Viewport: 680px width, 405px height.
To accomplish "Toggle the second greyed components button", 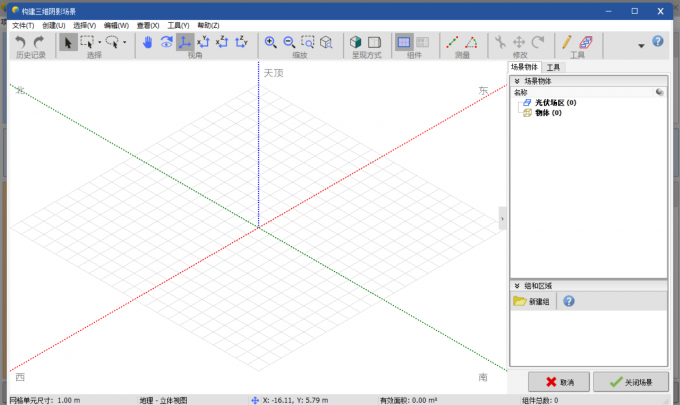I will 422,42.
